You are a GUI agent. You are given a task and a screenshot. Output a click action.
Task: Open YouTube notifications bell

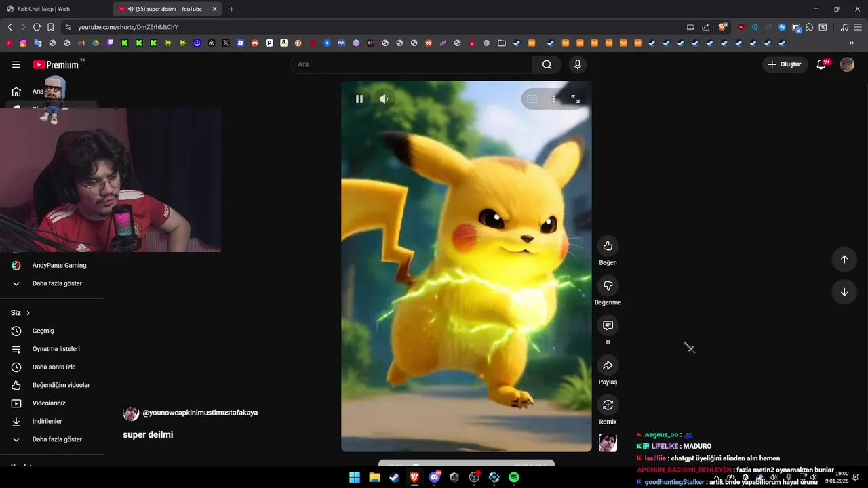821,64
